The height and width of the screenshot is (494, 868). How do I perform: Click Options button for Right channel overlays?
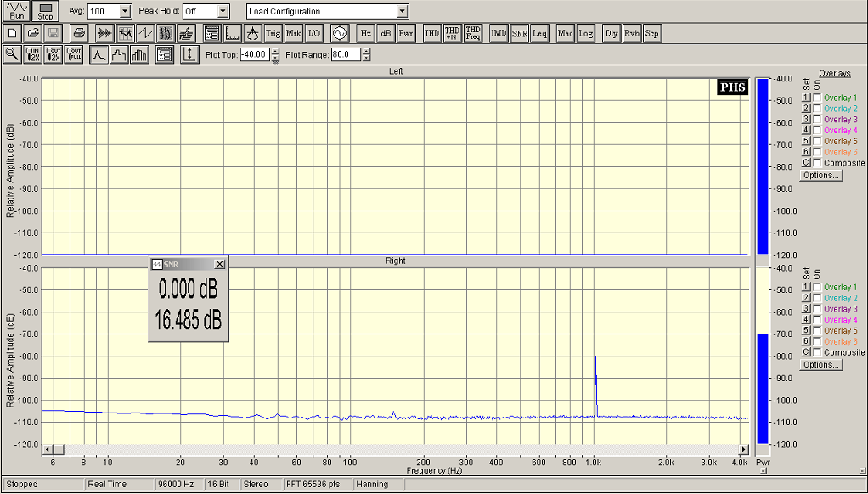click(821, 365)
